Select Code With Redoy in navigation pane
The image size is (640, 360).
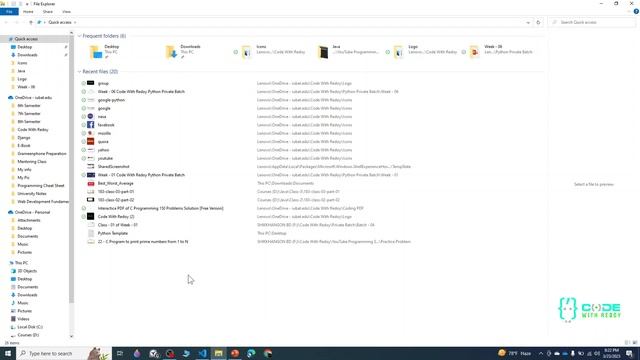coord(33,129)
